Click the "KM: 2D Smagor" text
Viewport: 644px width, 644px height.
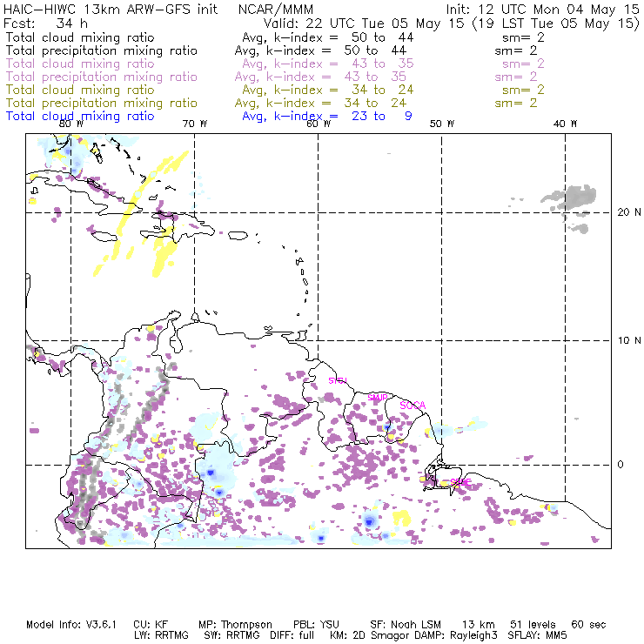(x=371, y=635)
